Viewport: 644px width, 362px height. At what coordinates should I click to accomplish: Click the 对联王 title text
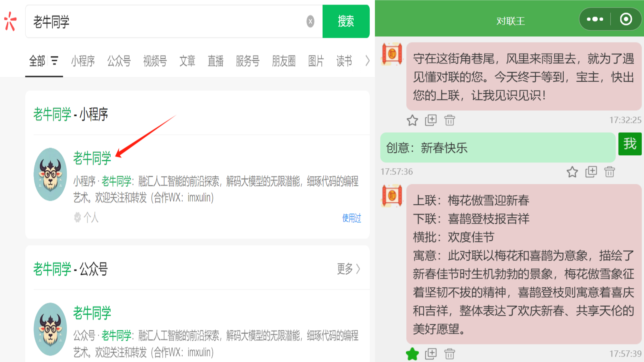[x=510, y=21]
